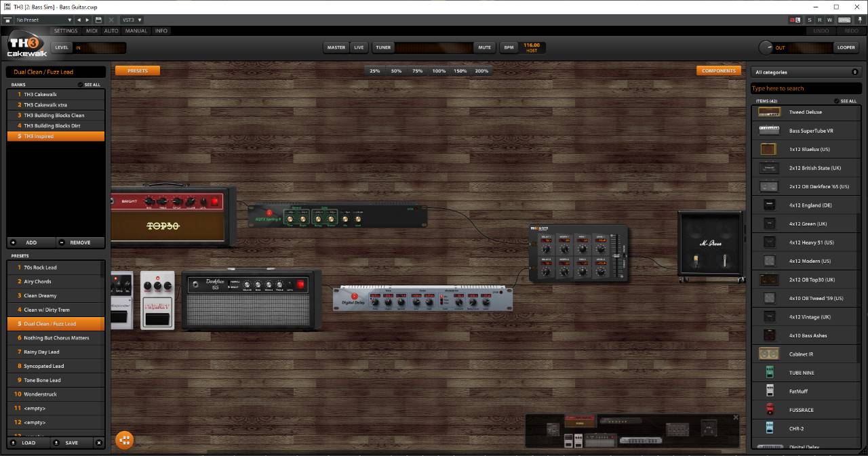Open the MANUAL tab
This screenshot has width=868, height=456.
136,31
